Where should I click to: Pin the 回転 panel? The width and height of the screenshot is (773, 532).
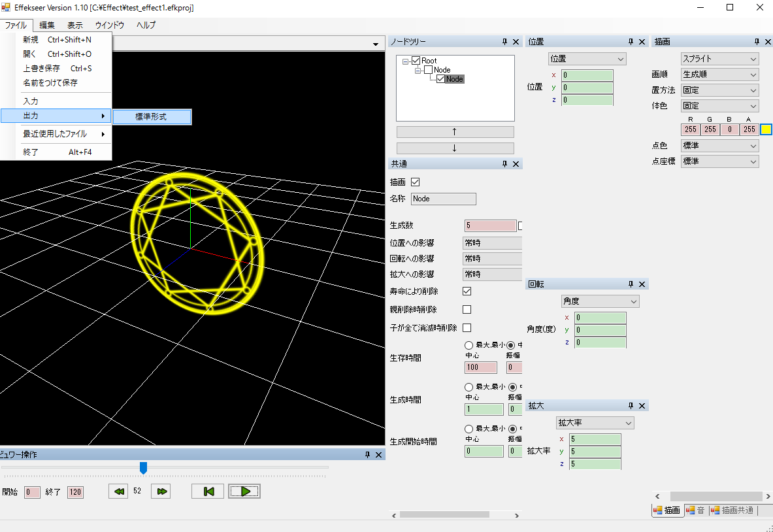[631, 284]
